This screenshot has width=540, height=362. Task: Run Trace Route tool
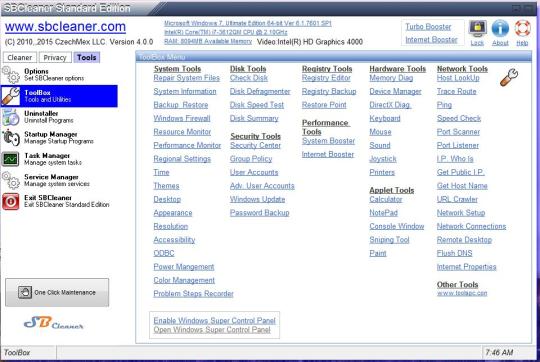pyautogui.click(x=457, y=92)
